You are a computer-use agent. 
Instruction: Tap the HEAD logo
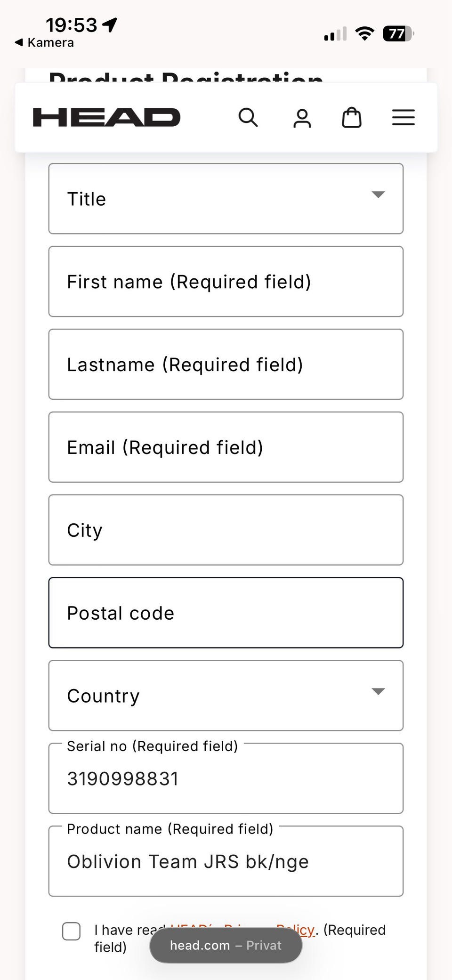pos(106,117)
